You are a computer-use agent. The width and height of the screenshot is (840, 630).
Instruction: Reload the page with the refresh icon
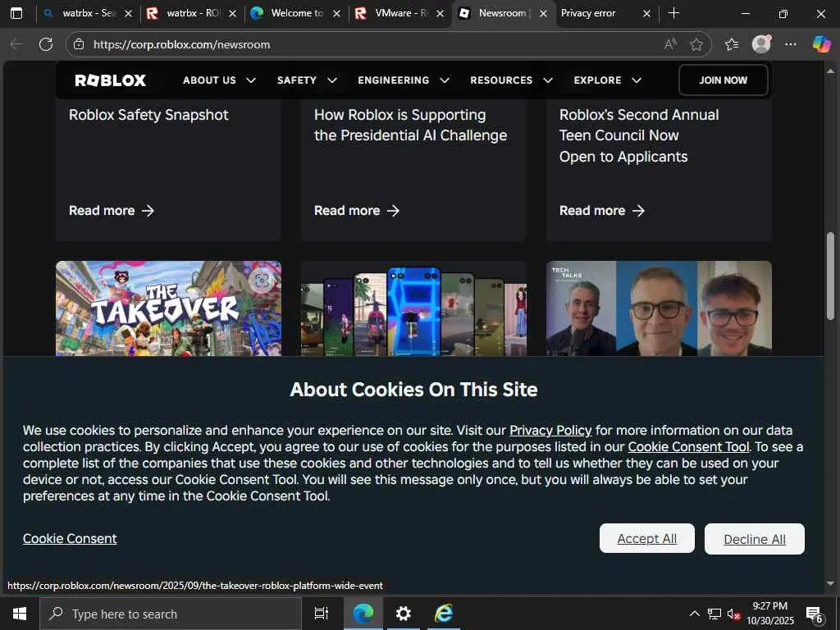(x=46, y=44)
